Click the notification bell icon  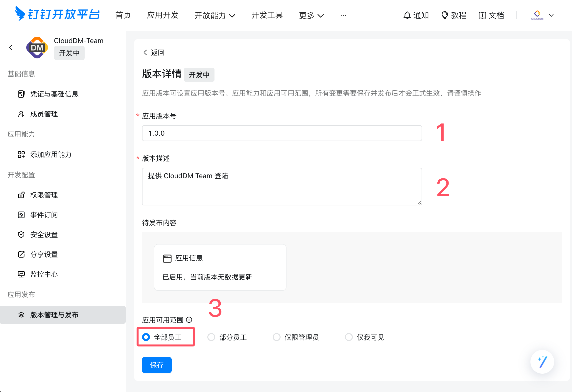(407, 15)
